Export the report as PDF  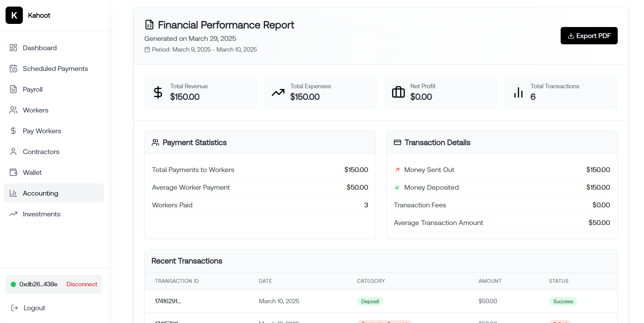[589, 36]
